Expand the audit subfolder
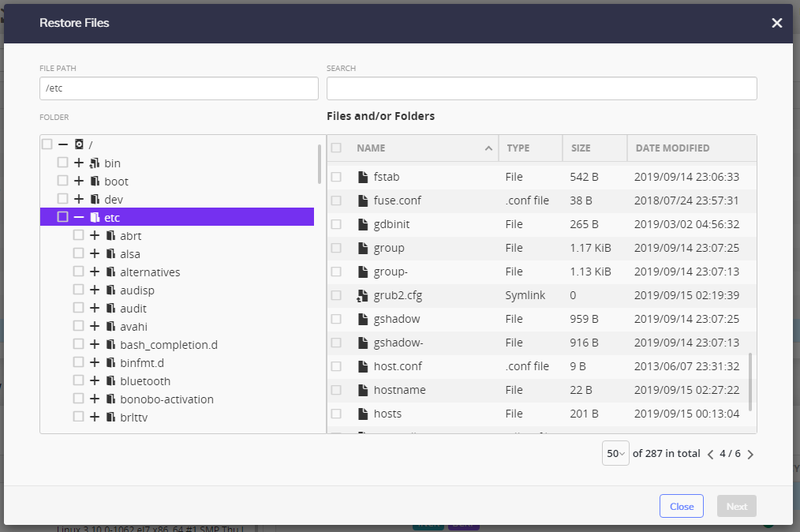800x532 pixels. 94,308
